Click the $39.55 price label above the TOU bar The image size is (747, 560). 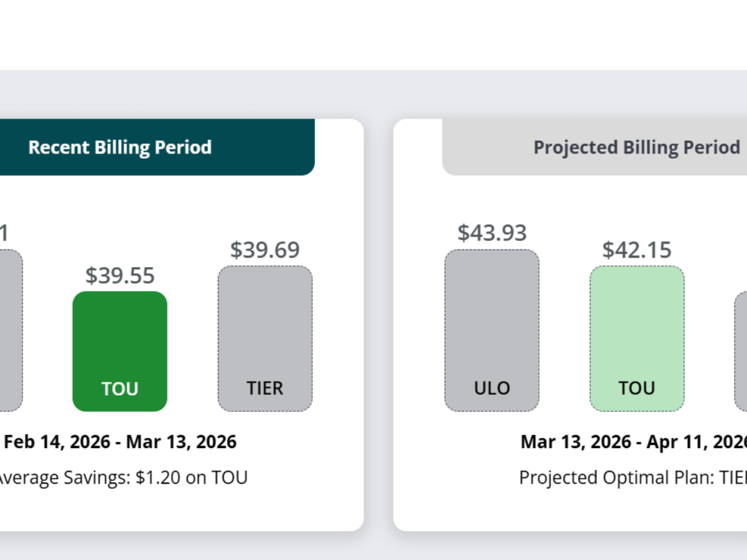point(120,275)
